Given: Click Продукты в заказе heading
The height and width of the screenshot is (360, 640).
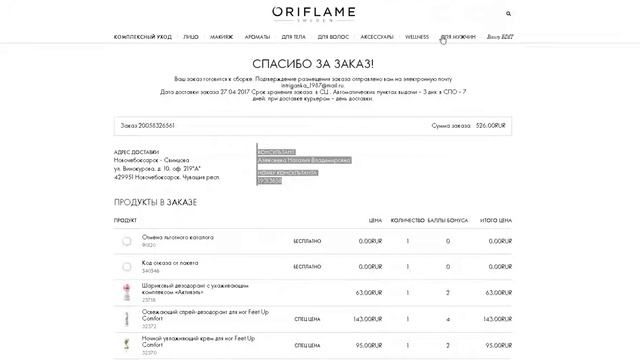Looking at the screenshot, I should 156,202.
